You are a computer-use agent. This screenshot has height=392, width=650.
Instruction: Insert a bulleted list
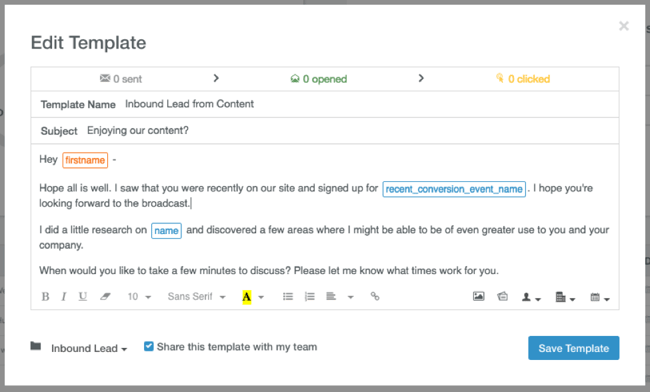pos(288,297)
